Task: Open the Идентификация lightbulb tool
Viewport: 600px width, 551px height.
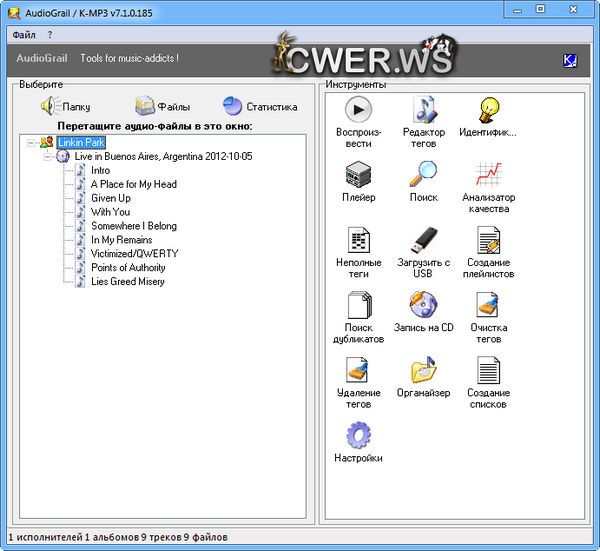Action: pyautogui.click(x=488, y=109)
